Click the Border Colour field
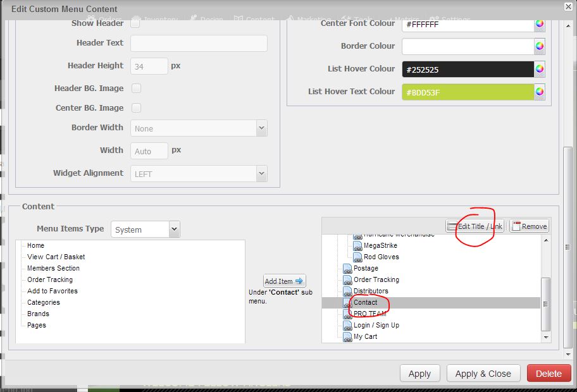577x392 pixels. click(x=468, y=46)
